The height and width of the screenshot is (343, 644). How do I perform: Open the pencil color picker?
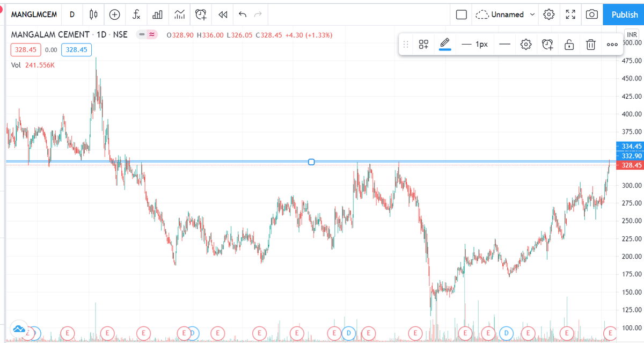[444, 44]
